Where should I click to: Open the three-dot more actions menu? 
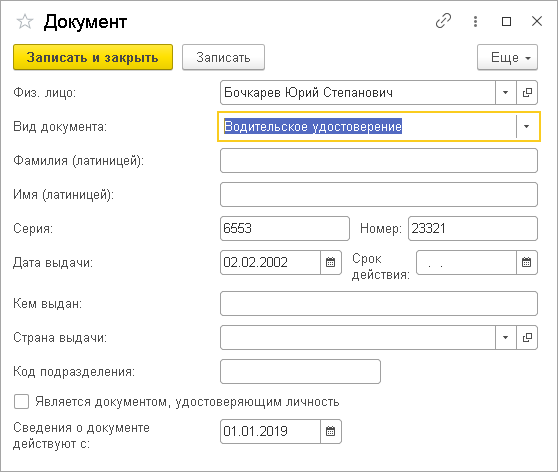(x=475, y=21)
